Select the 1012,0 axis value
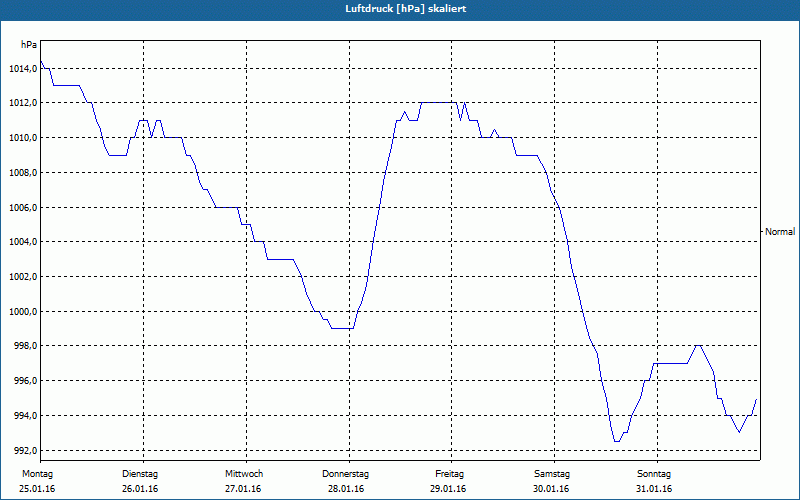This screenshot has width=800, height=500. [22, 103]
